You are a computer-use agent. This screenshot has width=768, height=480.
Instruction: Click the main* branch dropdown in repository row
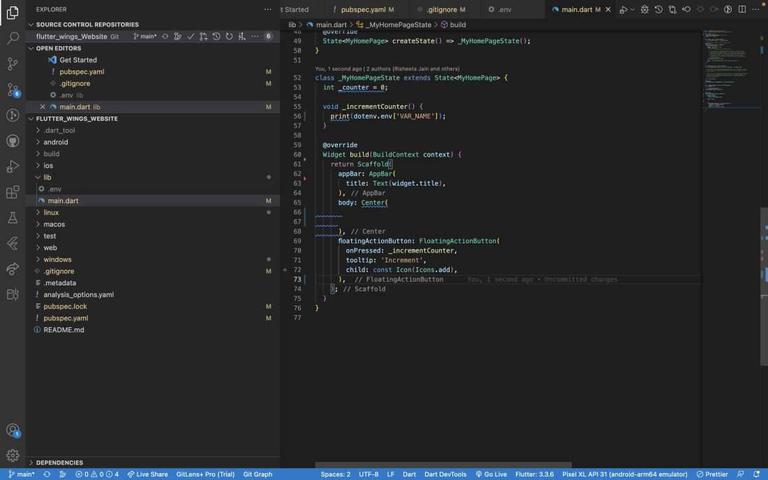click(x=145, y=36)
